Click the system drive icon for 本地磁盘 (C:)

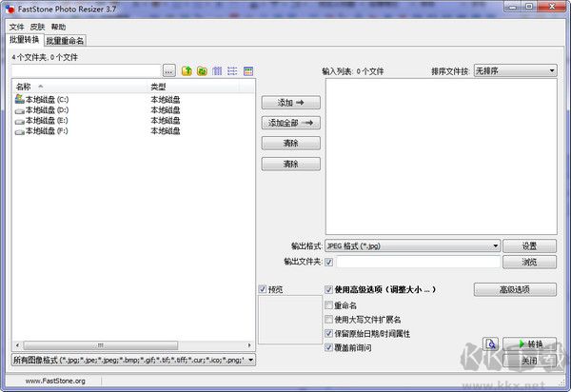pyautogui.click(x=20, y=99)
